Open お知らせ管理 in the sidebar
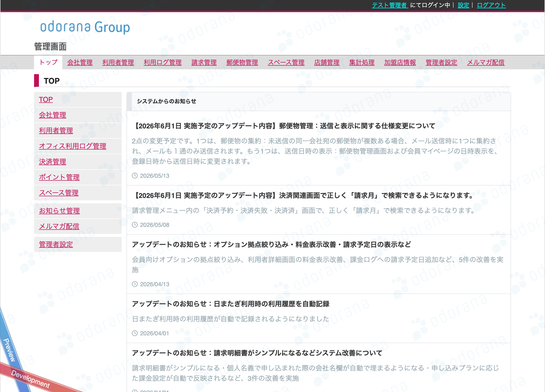 coord(59,211)
